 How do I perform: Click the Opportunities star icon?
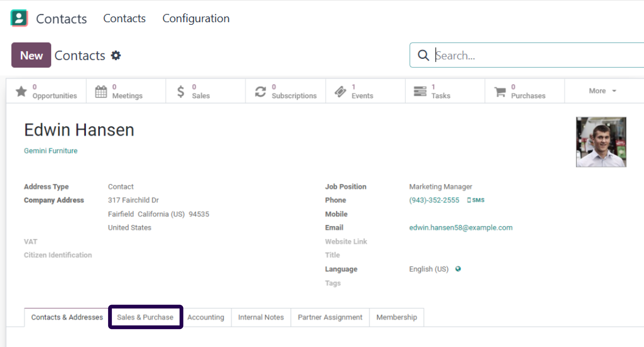pos(21,91)
